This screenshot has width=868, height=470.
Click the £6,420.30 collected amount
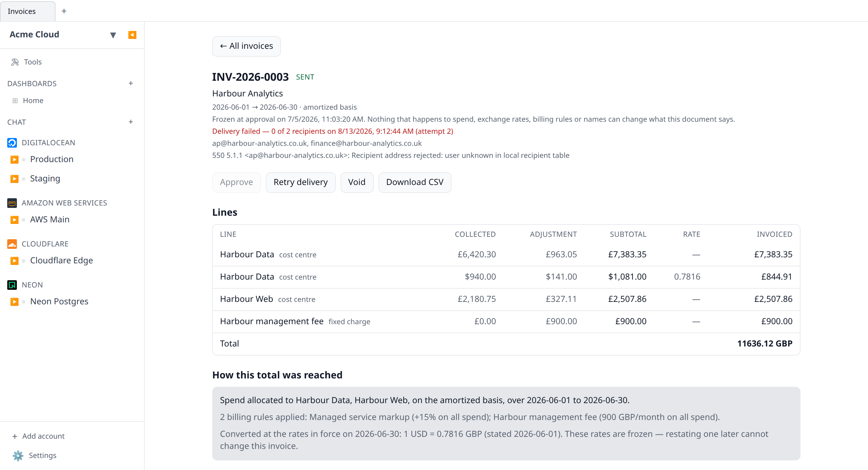(x=476, y=255)
